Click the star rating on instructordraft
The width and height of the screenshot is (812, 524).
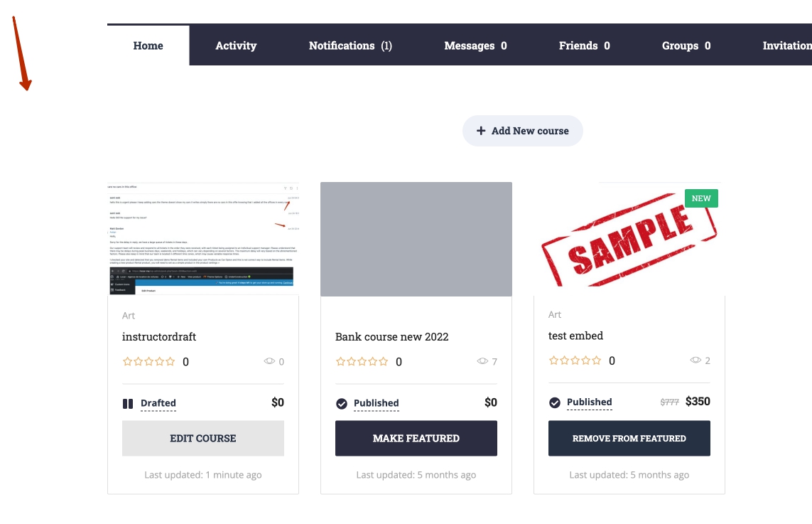[x=149, y=361]
